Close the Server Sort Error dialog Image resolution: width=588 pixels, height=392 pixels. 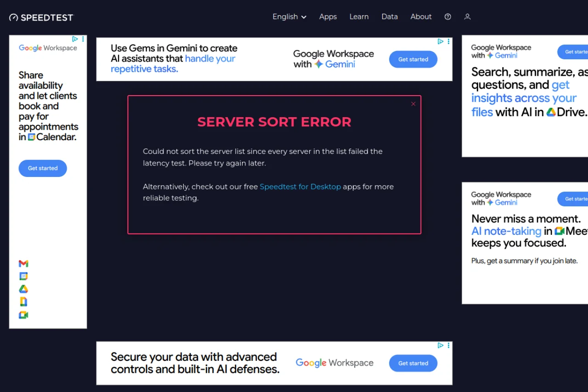coord(413,104)
